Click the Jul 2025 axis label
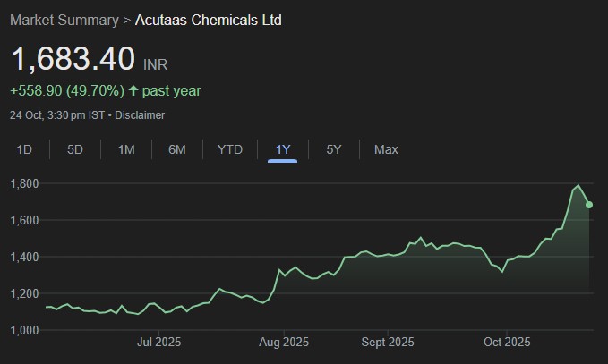The height and width of the screenshot is (364, 608). 159,342
